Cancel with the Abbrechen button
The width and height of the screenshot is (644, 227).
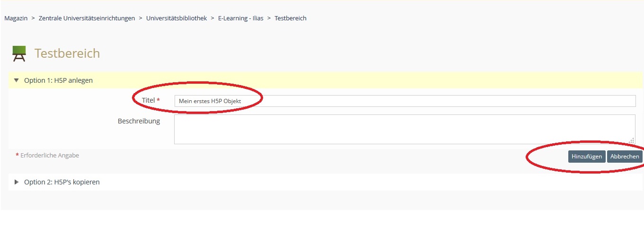point(625,157)
